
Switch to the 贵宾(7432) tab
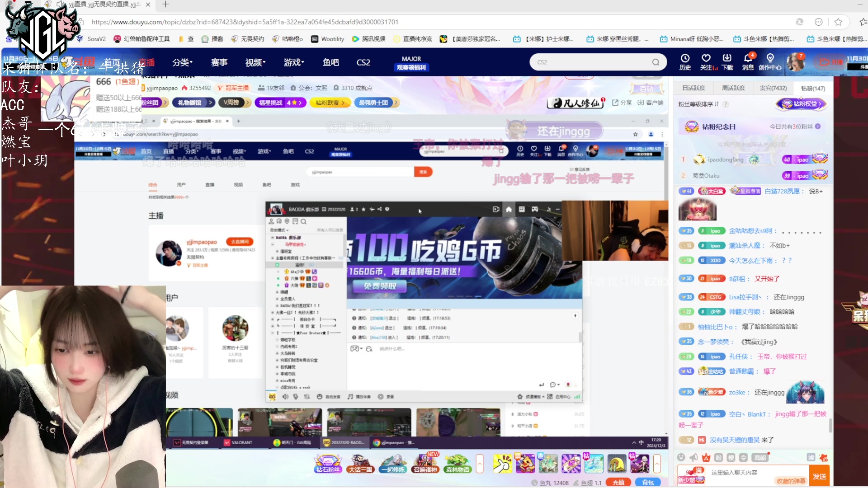(773, 88)
